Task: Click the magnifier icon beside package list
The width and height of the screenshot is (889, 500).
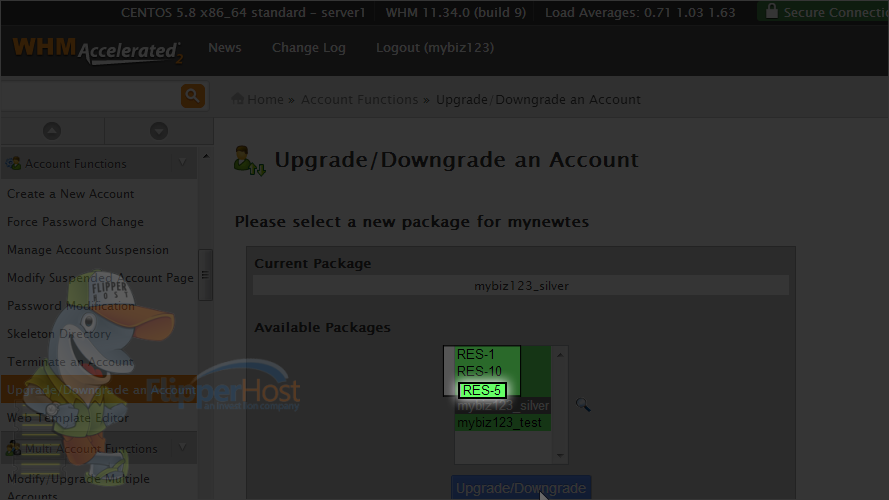Action: [583, 404]
